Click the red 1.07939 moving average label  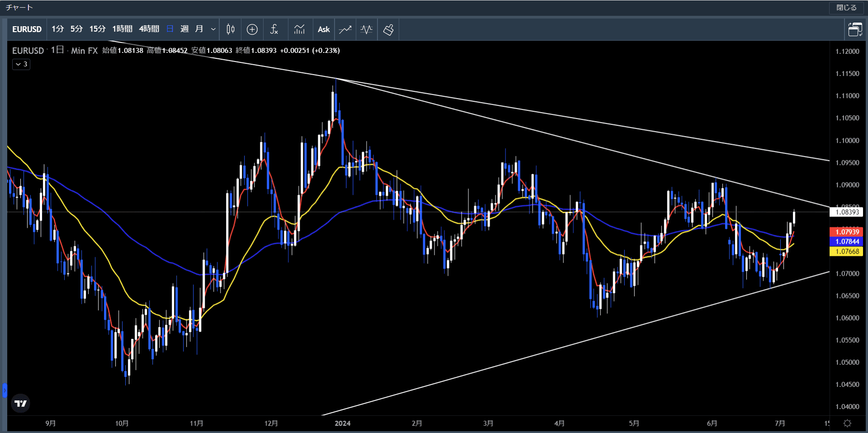846,232
